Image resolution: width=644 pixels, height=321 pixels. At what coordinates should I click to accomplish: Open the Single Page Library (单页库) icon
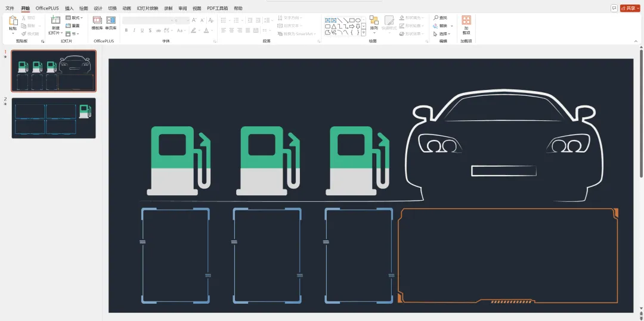coord(111,21)
